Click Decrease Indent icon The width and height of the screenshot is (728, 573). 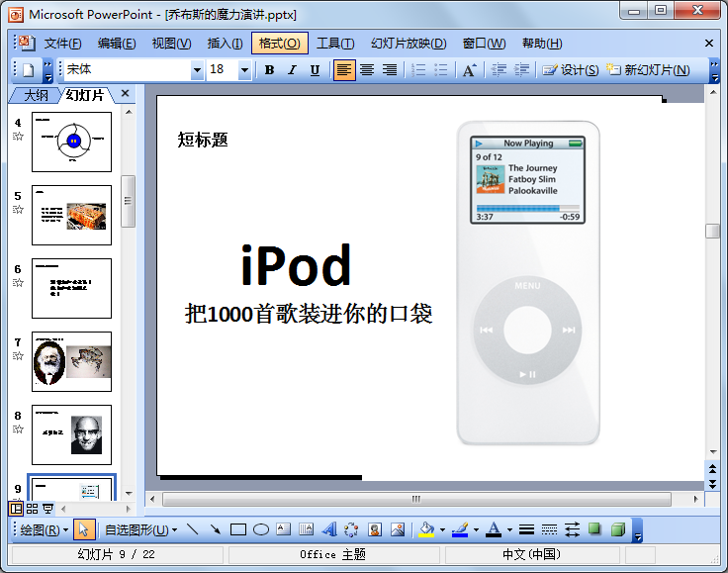tap(499, 70)
